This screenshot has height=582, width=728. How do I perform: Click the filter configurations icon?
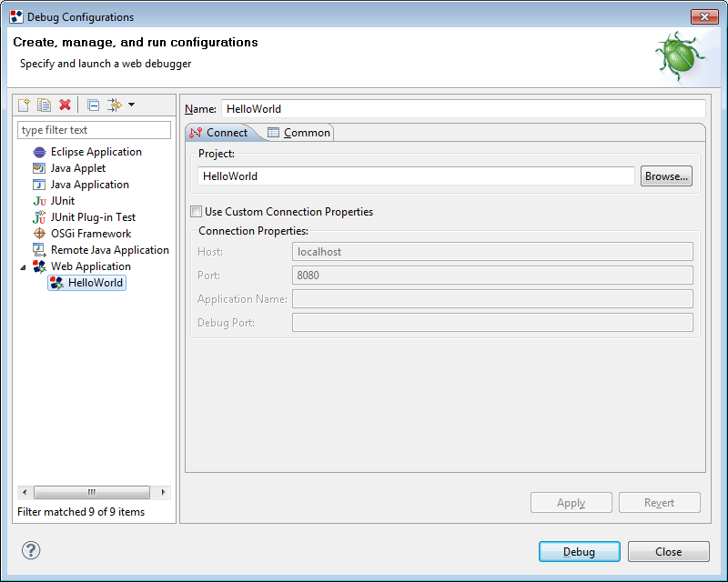pyautogui.click(x=115, y=105)
